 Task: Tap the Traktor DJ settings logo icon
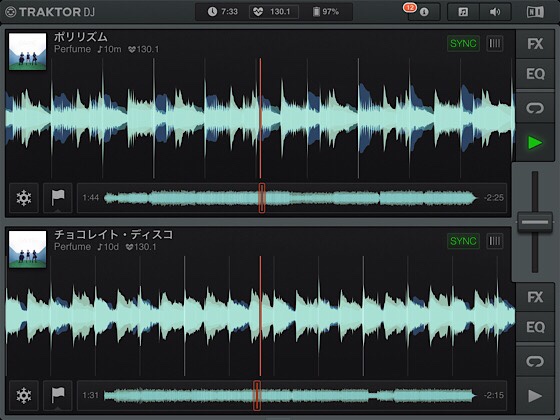11,12
